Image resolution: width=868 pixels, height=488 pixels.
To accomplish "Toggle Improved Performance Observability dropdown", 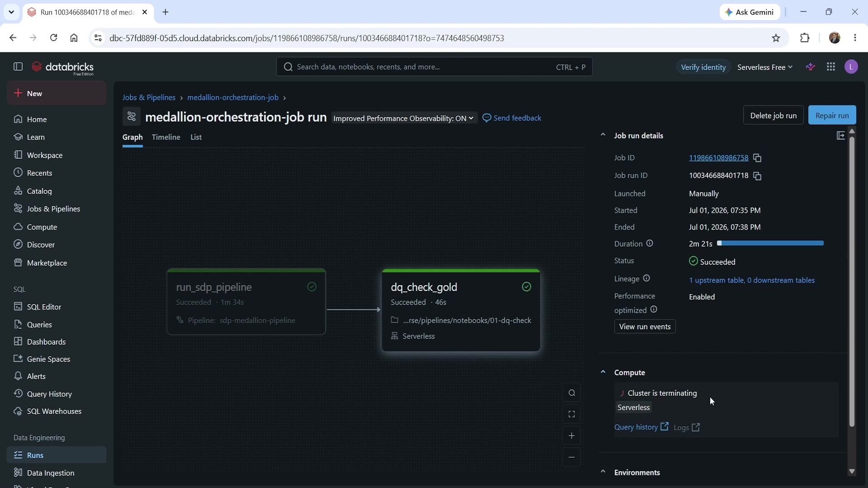I will [404, 118].
